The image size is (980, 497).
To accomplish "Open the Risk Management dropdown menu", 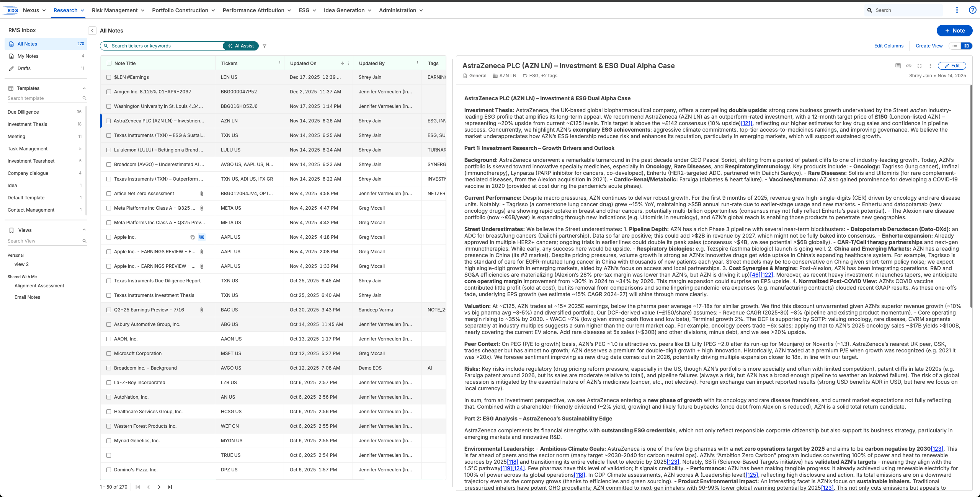I will (x=118, y=10).
